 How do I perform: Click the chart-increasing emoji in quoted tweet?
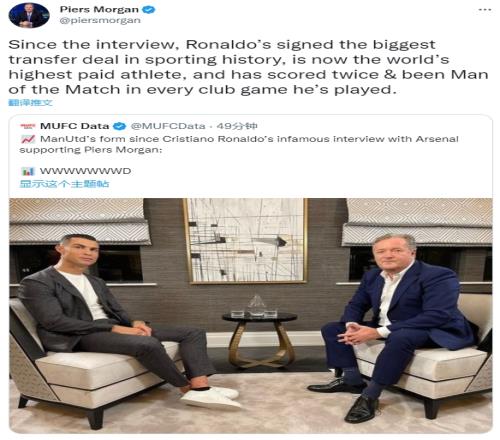(28, 139)
